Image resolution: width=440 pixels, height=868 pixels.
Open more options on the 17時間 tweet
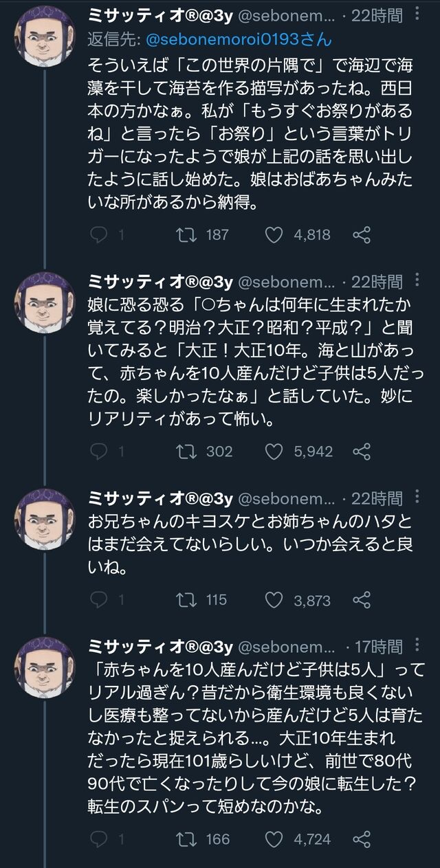click(417, 646)
